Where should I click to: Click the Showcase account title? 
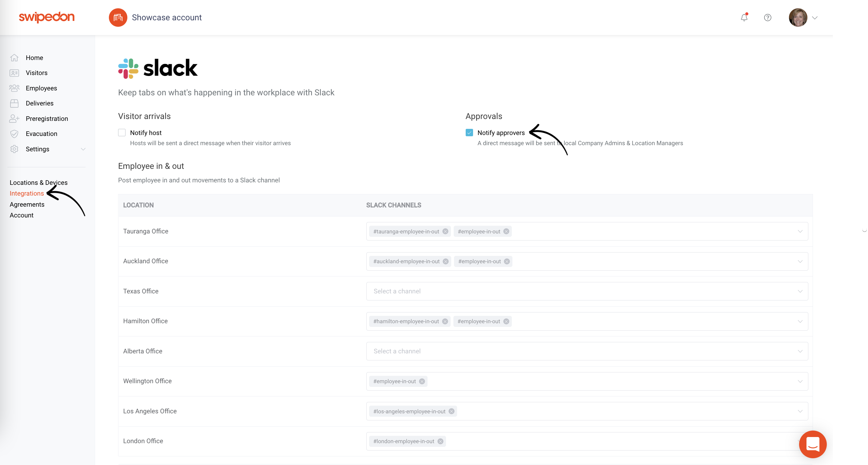tap(167, 18)
